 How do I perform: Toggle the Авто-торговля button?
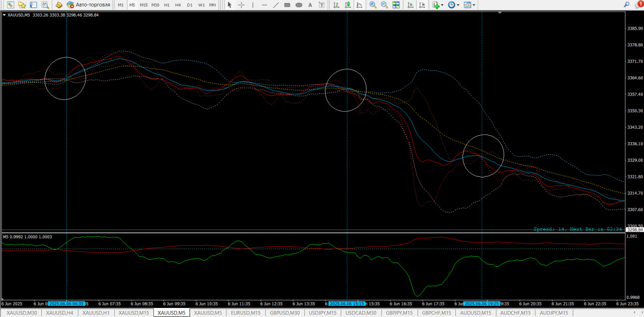pyautogui.click(x=89, y=5)
